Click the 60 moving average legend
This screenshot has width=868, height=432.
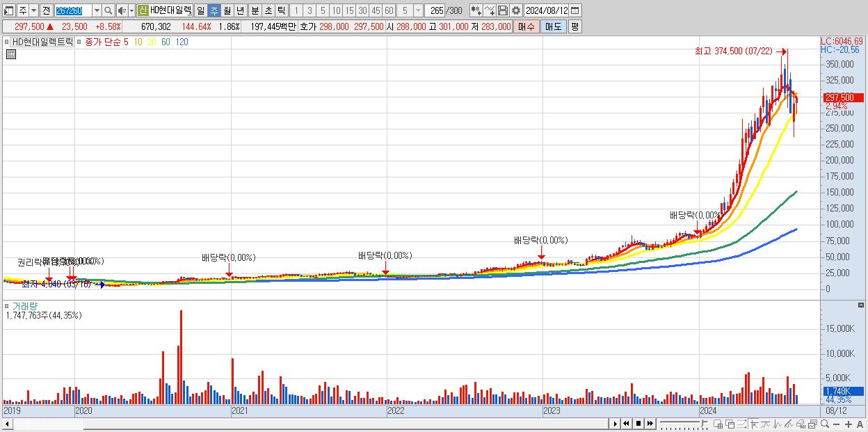166,42
